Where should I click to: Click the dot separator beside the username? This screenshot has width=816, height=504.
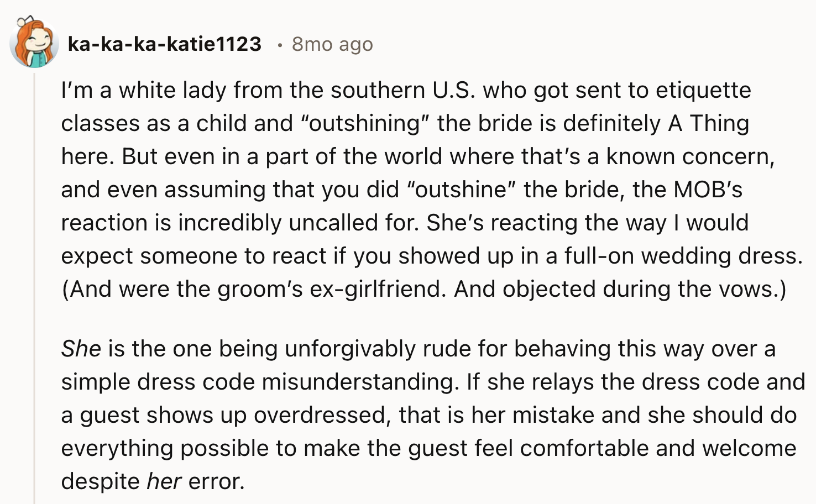tap(280, 45)
